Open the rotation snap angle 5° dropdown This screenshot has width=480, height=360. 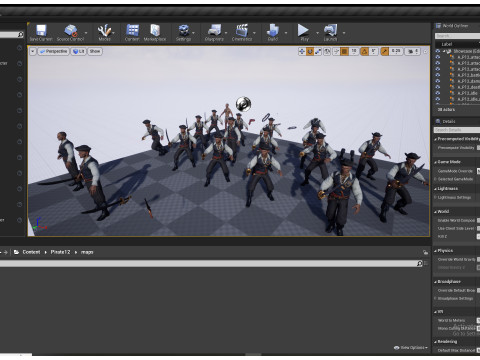tap(373, 51)
